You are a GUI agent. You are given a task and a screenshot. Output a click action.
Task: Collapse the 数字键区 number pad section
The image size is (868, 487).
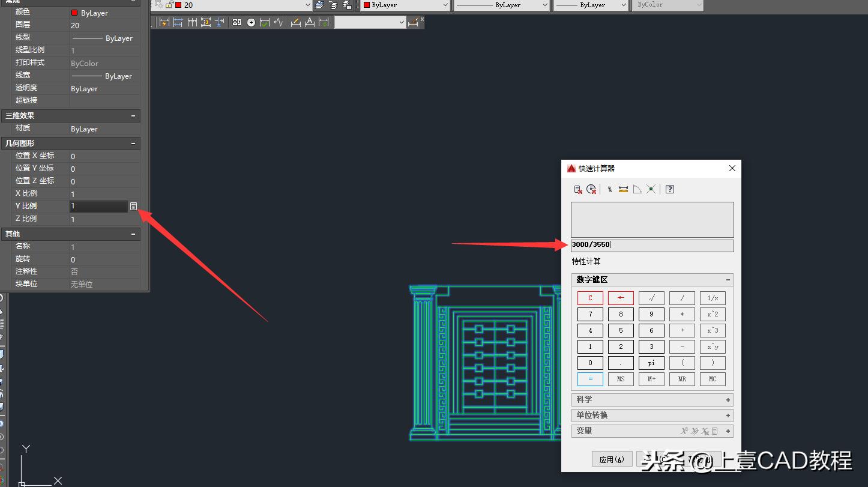tap(728, 280)
